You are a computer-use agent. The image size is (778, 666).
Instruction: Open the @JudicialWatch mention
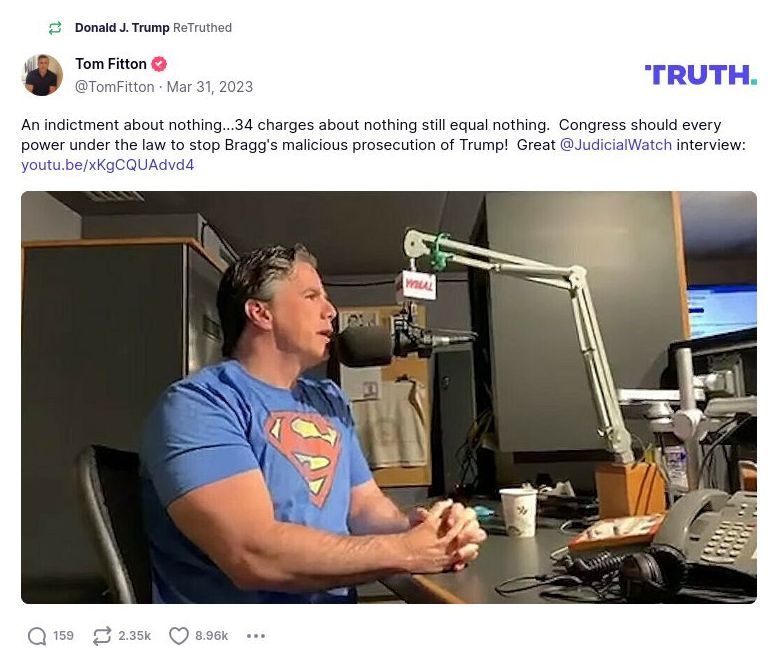(x=616, y=145)
